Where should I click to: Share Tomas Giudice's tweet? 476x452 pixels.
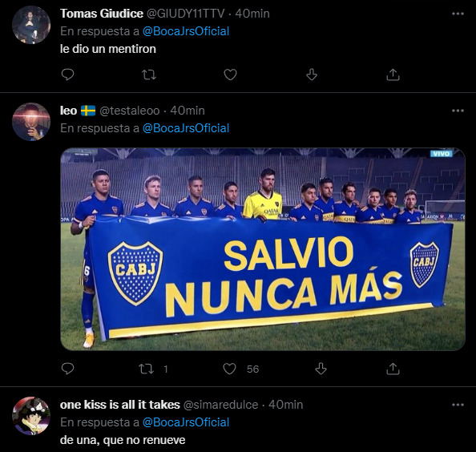[x=393, y=75]
